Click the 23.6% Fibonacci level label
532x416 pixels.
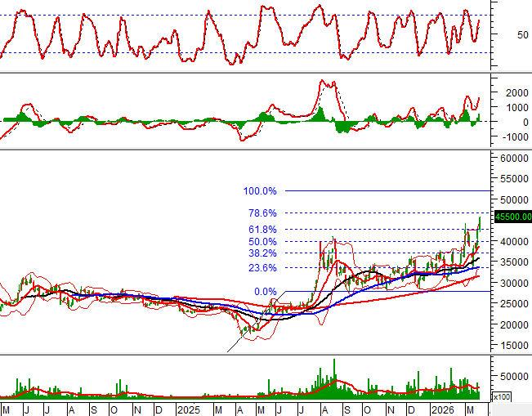[x=262, y=268]
